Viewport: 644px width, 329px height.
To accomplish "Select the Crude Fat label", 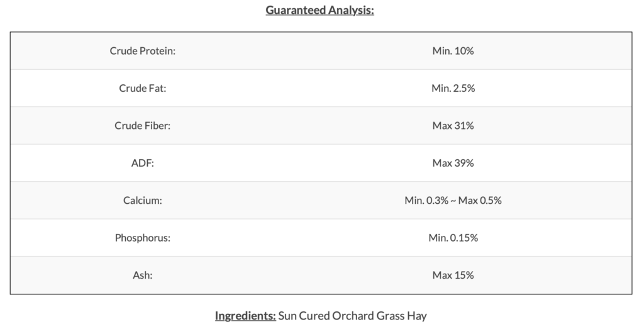I will click(143, 88).
